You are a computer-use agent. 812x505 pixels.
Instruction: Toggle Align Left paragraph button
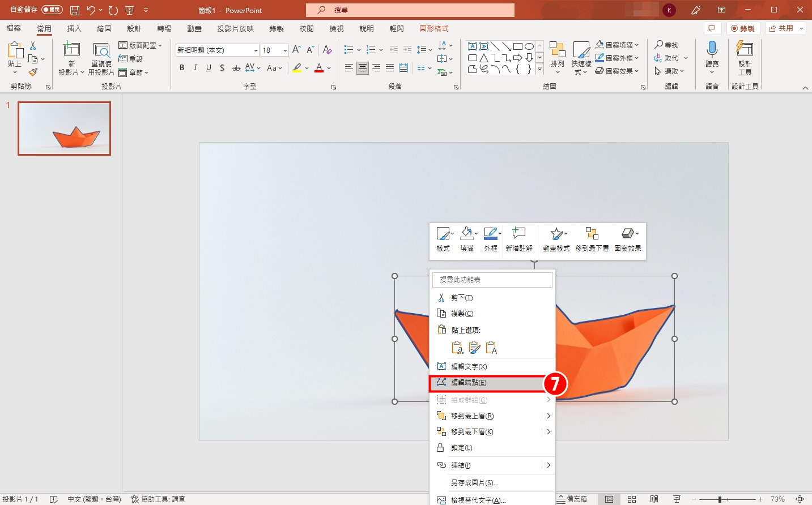click(349, 68)
